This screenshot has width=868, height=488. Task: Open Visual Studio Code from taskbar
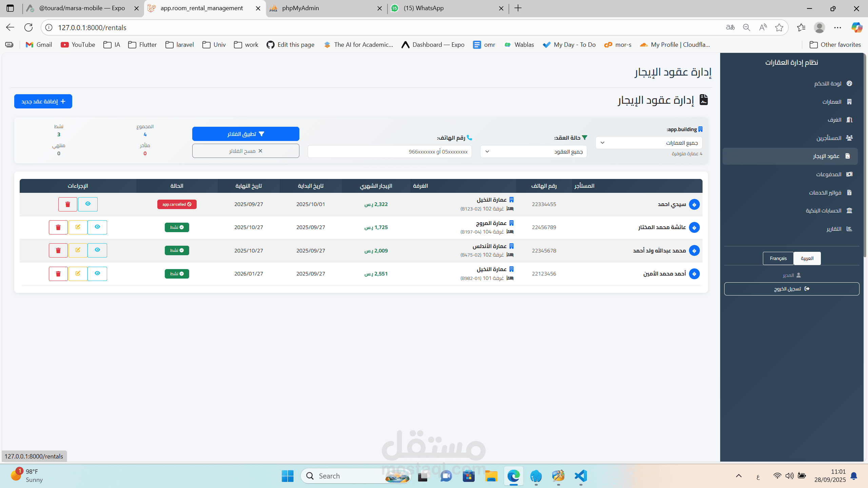click(581, 476)
